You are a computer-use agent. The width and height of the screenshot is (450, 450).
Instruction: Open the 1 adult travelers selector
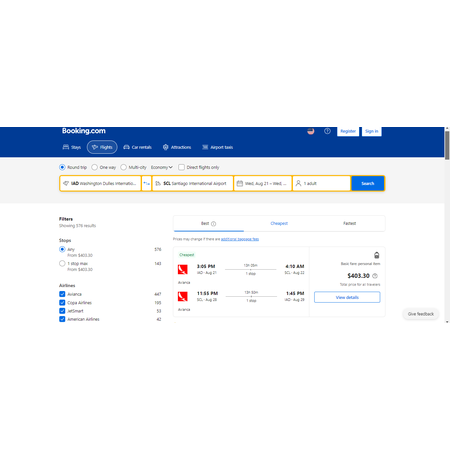coord(322,183)
